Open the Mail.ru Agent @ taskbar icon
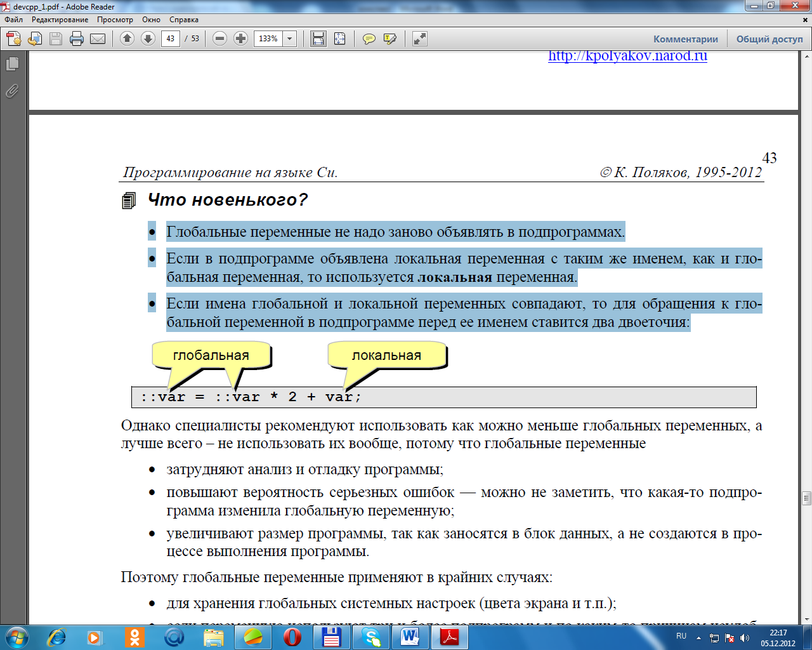Screen dimensions: 812x650 pyautogui.click(x=174, y=637)
